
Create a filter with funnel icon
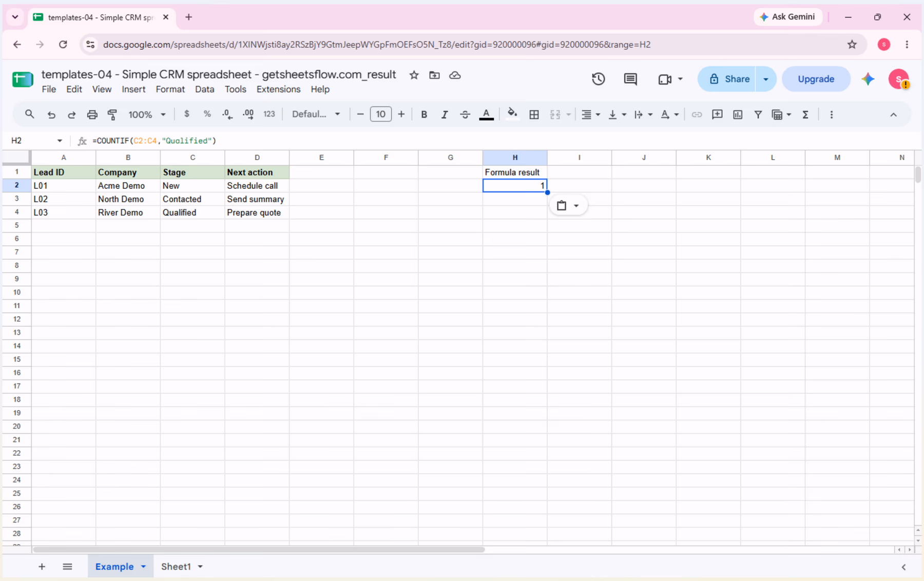click(758, 114)
